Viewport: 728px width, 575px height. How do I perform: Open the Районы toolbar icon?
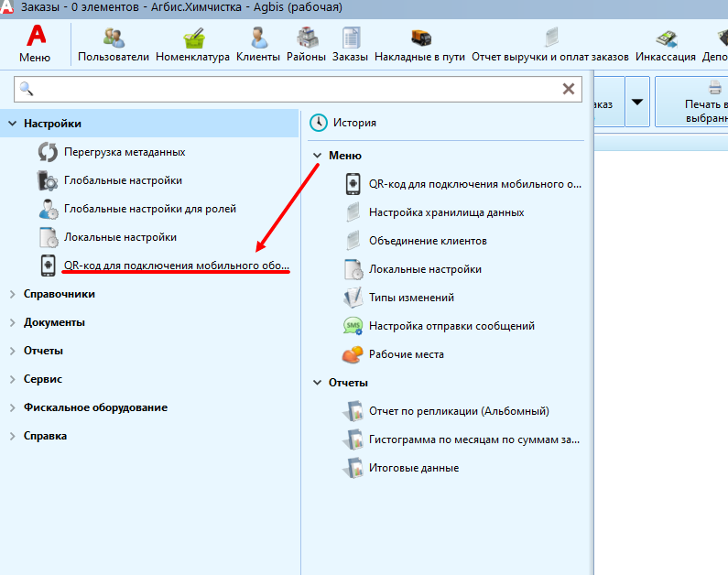tap(305, 45)
